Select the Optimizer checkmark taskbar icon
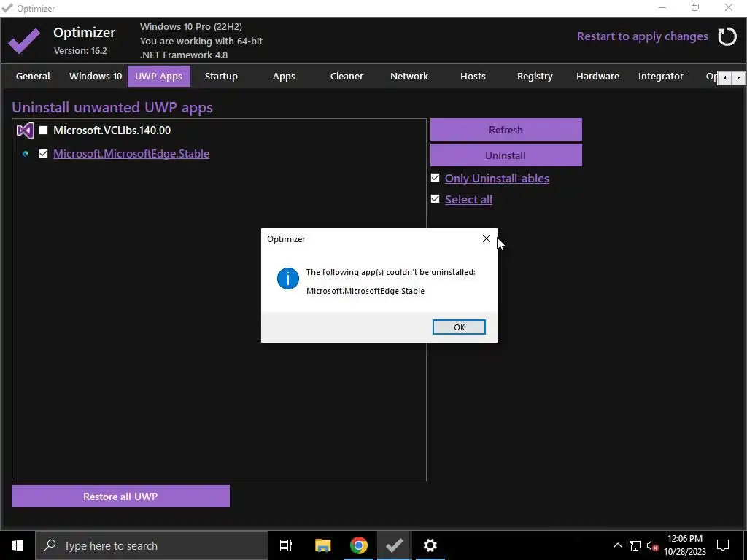 click(394, 545)
